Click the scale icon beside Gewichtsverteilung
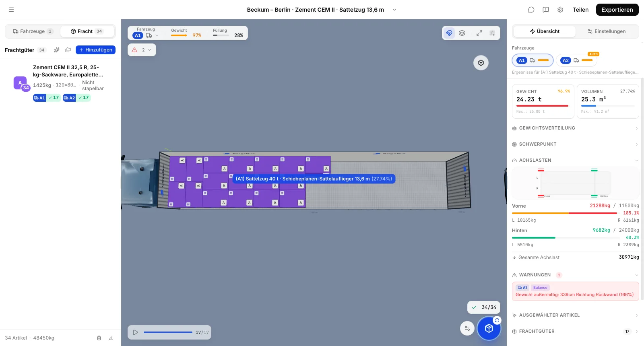This screenshot has height=346, width=644. pyautogui.click(x=514, y=128)
